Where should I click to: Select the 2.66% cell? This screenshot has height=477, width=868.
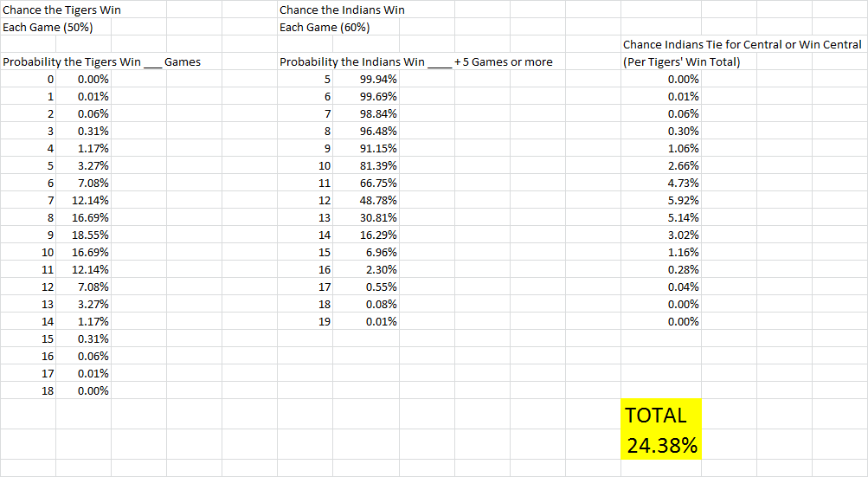[683, 165]
